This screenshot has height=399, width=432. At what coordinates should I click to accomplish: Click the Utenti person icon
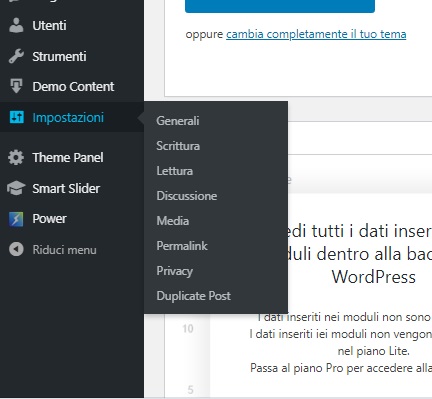click(x=16, y=26)
